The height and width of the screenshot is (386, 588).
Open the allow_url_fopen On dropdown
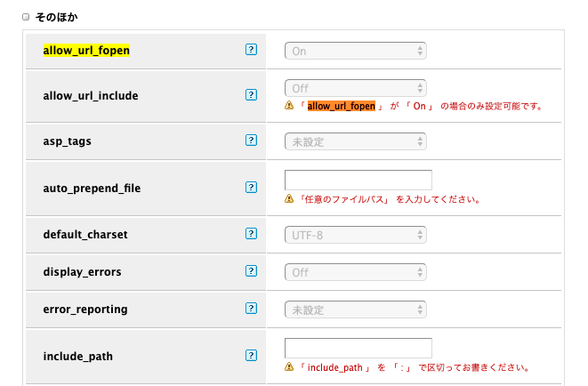pos(356,51)
